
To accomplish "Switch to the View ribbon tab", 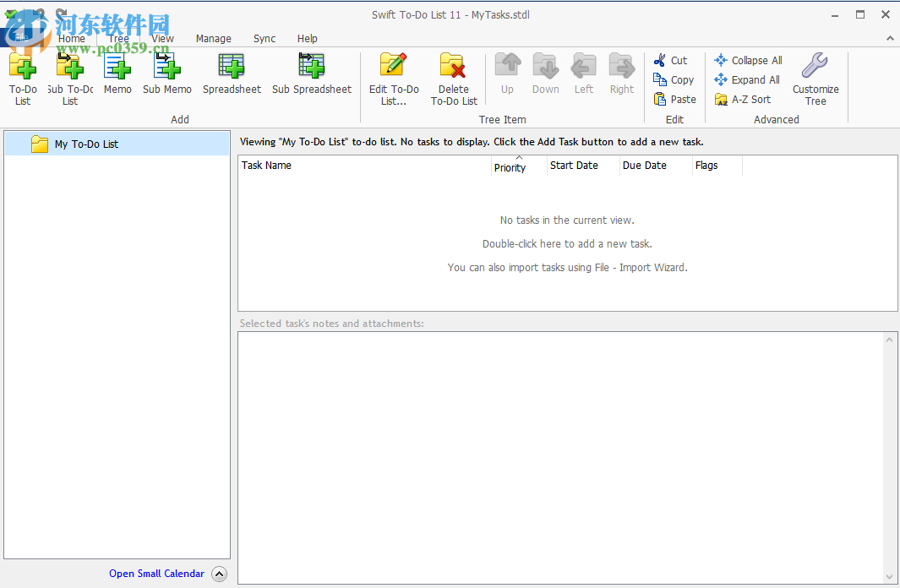I will tap(162, 38).
